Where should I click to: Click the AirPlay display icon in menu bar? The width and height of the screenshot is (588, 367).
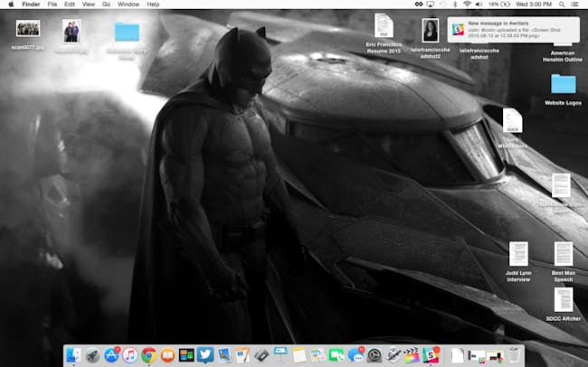pos(430,5)
